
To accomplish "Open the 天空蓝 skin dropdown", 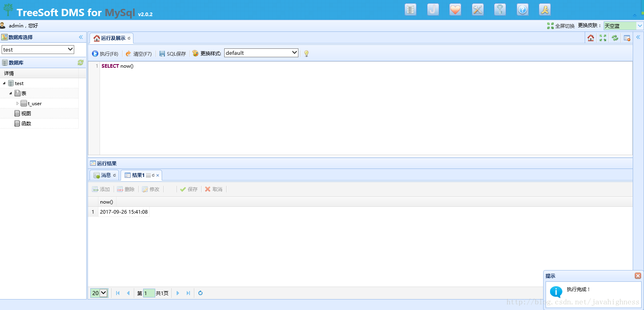I will pyautogui.click(x=623, y=26).
